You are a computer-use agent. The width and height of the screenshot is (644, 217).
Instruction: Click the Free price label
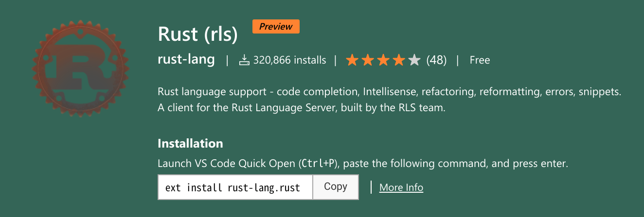coord(480,60)
